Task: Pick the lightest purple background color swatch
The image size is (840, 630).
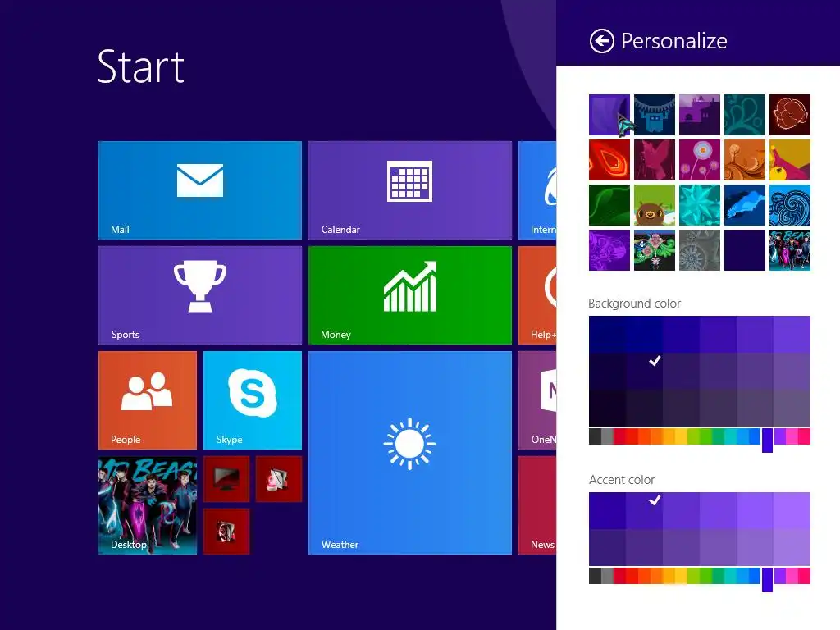Action: pos(792,335)
